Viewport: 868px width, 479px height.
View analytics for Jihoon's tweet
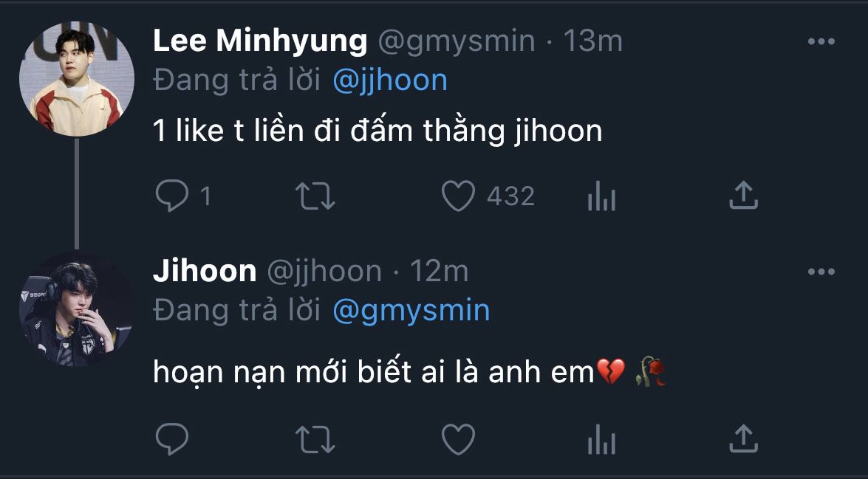(601, 441)
